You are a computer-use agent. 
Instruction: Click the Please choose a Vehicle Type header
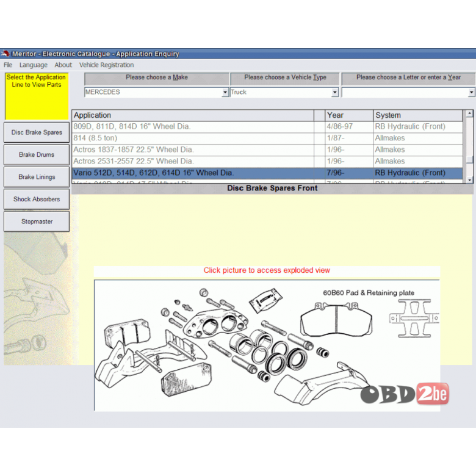(x=285, y=78)
